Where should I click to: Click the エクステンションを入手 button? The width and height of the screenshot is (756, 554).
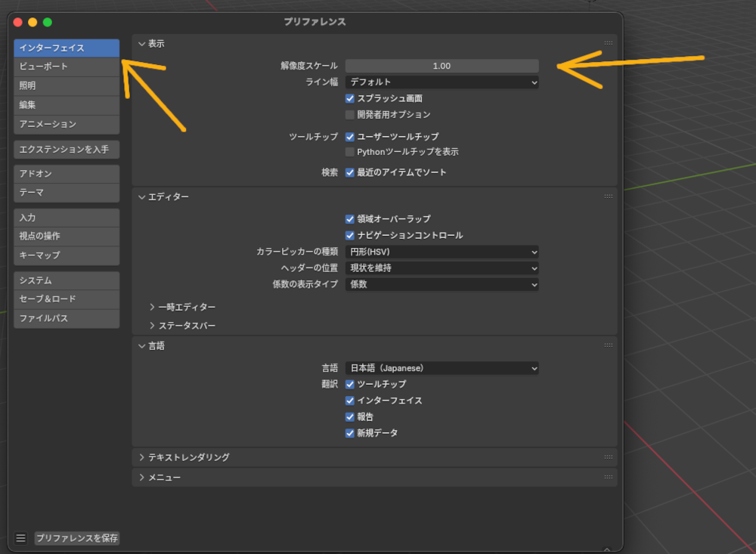click(x=67, y=150)
